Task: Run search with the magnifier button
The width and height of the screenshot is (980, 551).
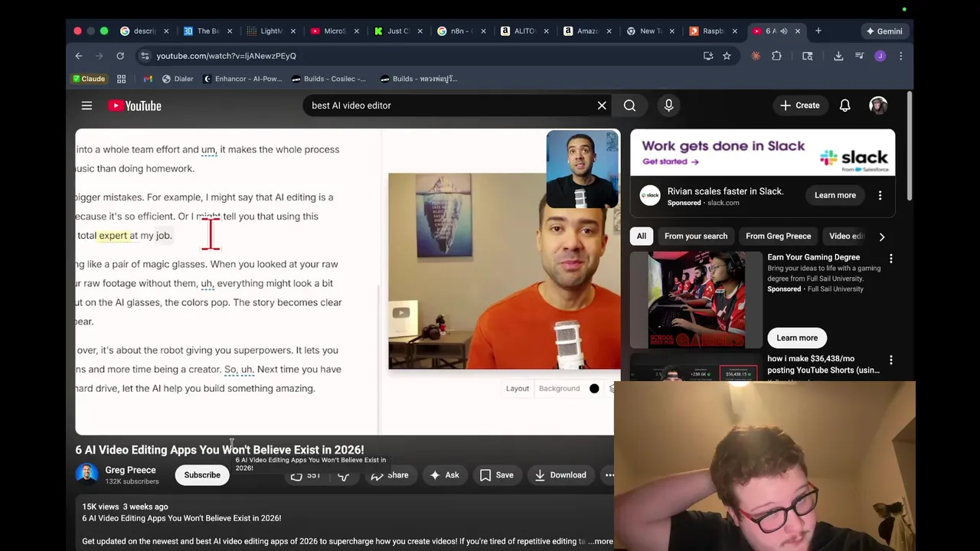Action: coord(629,106)
